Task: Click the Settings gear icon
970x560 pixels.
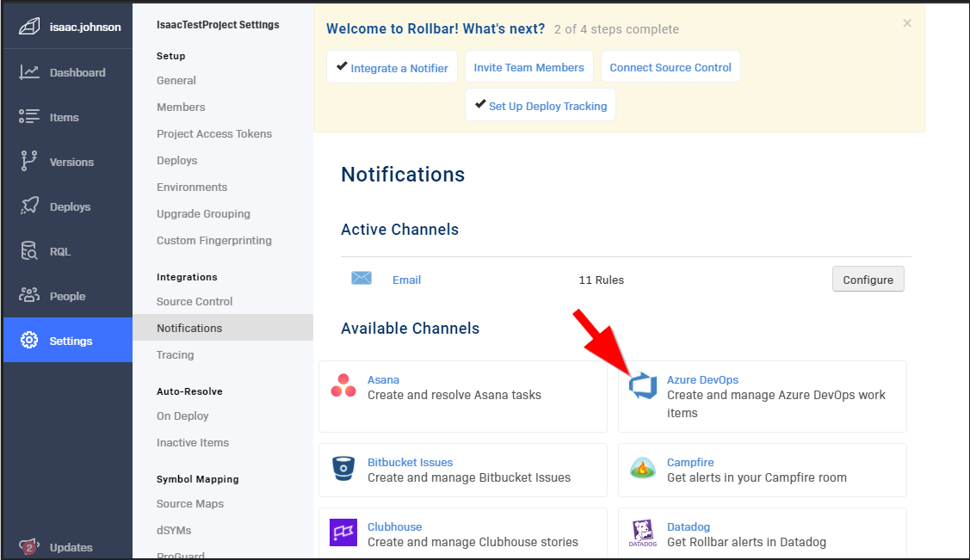Action: [29, 340]
